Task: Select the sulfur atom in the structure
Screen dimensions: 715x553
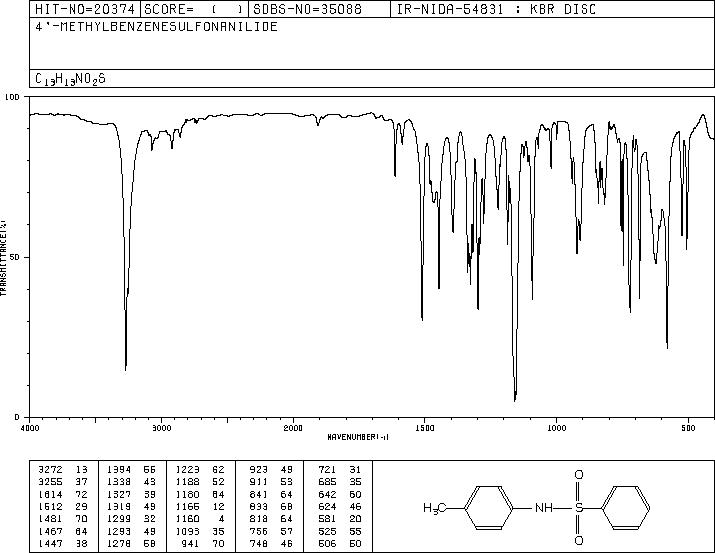Action: tap(579, 508)
